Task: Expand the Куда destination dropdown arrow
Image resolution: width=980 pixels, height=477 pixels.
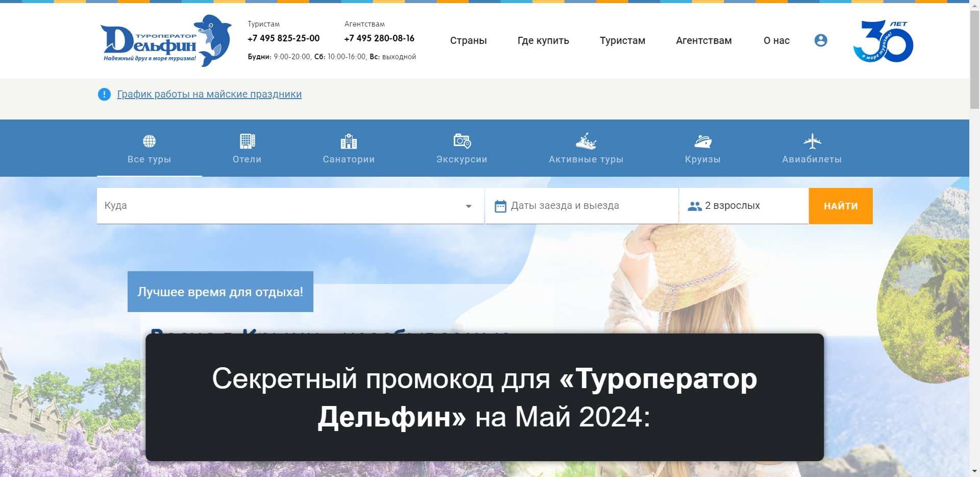Action: click(468, 206)
